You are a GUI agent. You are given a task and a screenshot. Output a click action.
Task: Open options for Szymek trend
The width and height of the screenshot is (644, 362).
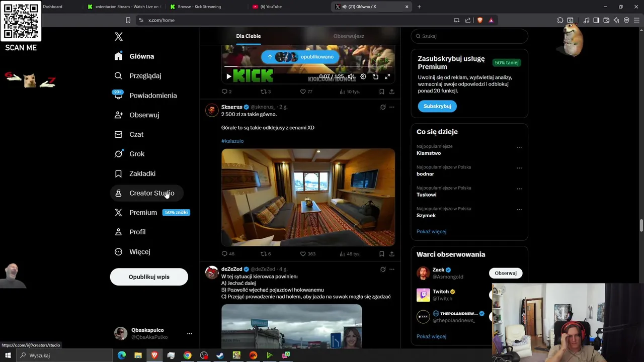coord(519,210)
